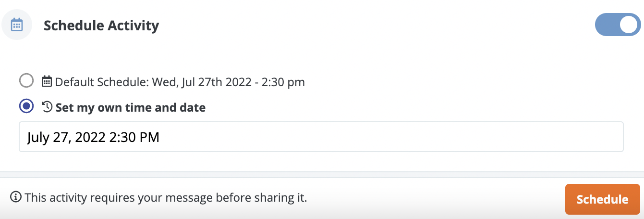This screenshot has height=219, width=644.
Task: Select the Default Schedule radio button
Action: [x=26, y=81]
